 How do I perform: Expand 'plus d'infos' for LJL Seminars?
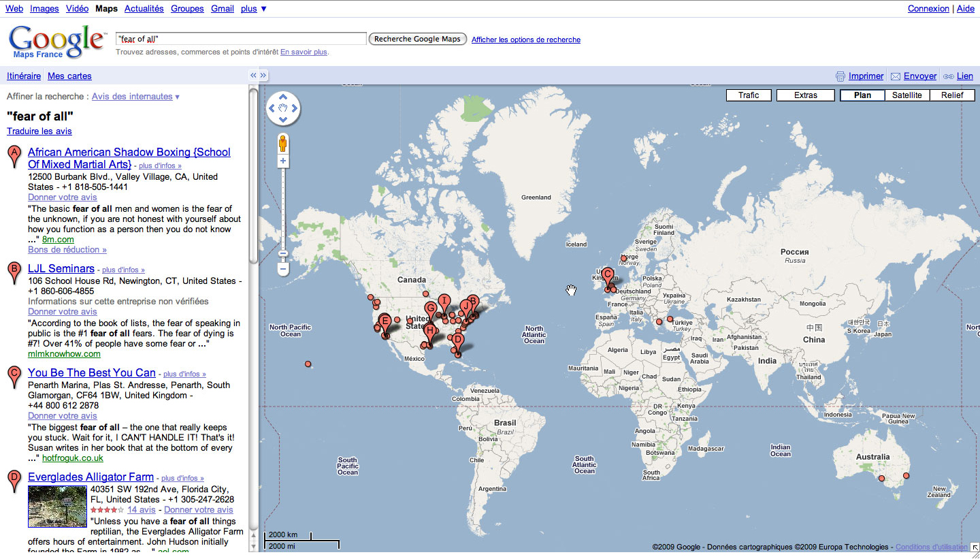coord(123,270)
